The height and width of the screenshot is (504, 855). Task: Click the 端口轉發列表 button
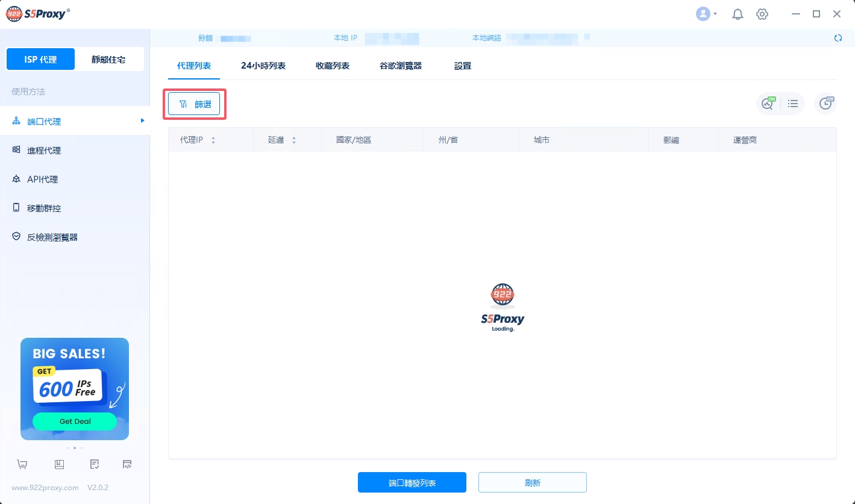click(x=412, y=483)
